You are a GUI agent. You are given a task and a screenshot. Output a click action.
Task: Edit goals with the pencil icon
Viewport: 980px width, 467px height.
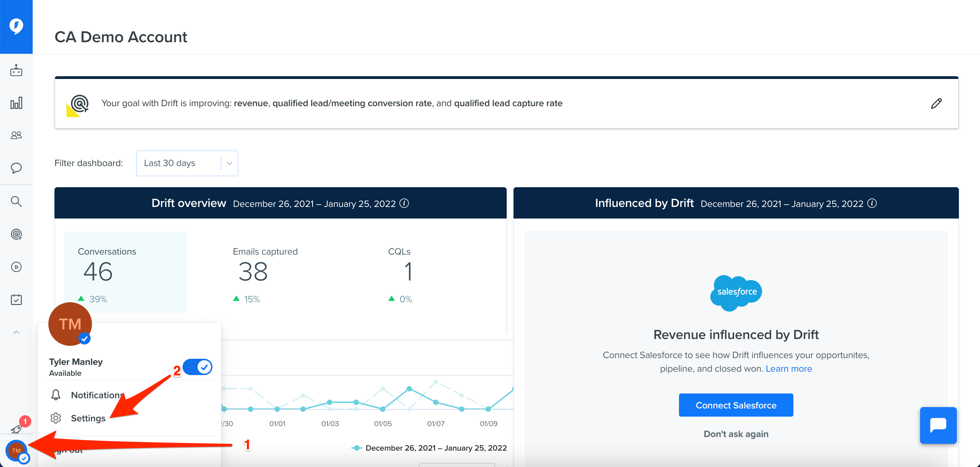(936, 103)
